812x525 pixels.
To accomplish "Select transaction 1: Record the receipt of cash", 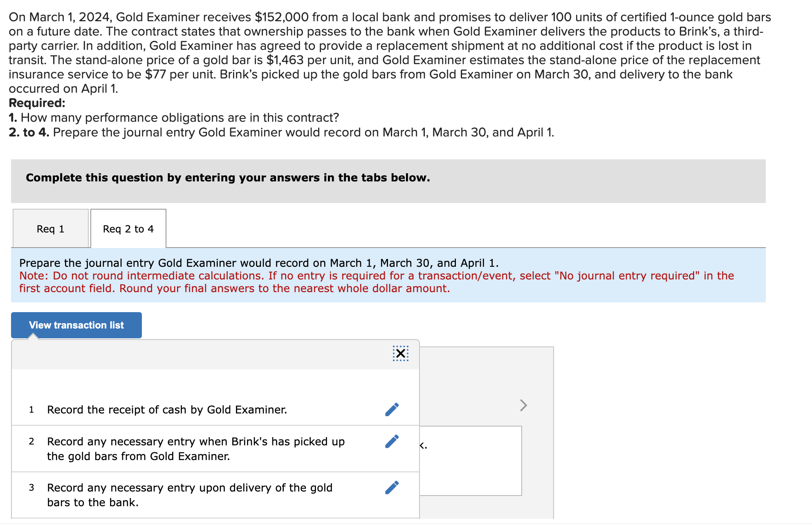I will pos(167,409).
